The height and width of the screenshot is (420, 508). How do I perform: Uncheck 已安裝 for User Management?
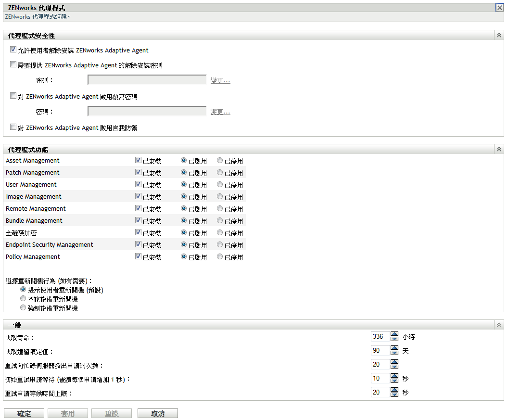(139, 184)
